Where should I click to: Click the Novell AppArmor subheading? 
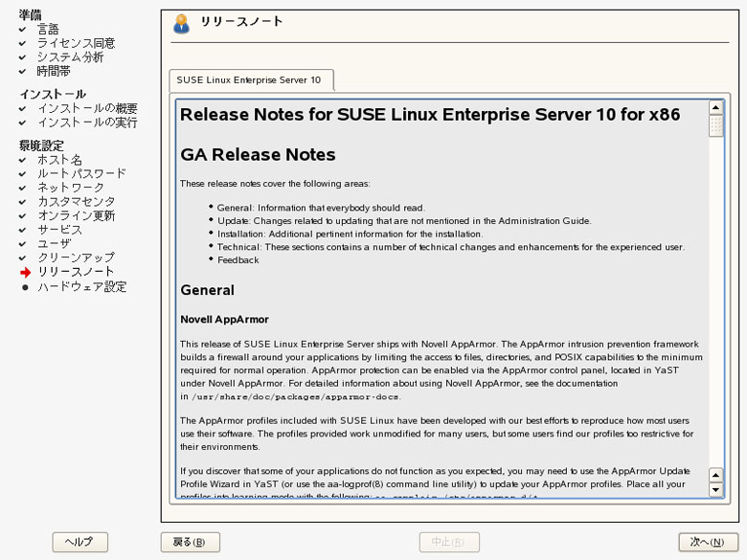(224, 320)
